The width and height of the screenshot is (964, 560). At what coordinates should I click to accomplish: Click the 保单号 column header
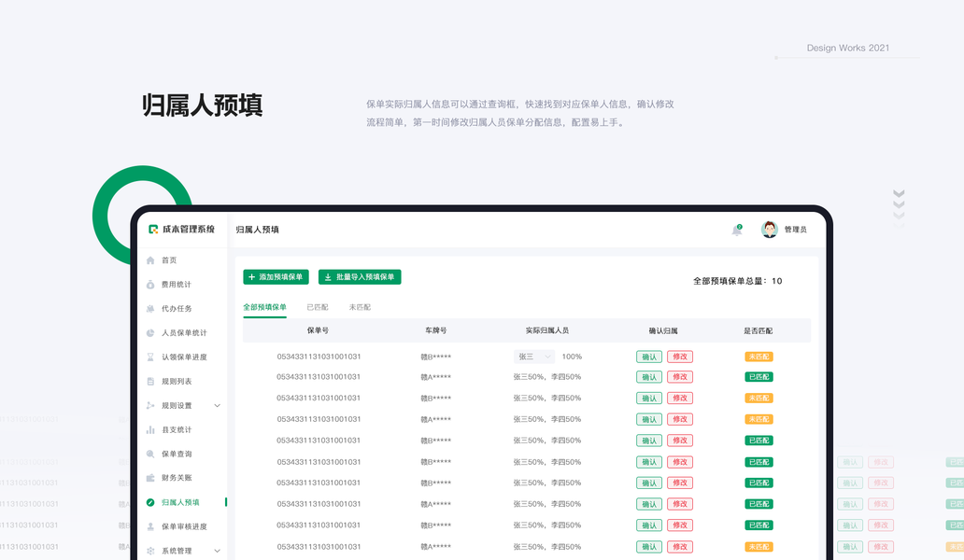coord(318,330)
